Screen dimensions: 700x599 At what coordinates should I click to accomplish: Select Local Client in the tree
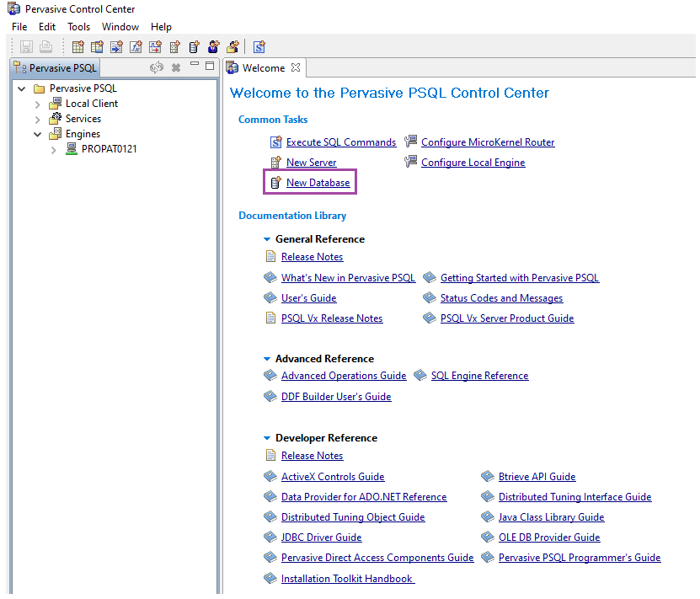[92, 104]
